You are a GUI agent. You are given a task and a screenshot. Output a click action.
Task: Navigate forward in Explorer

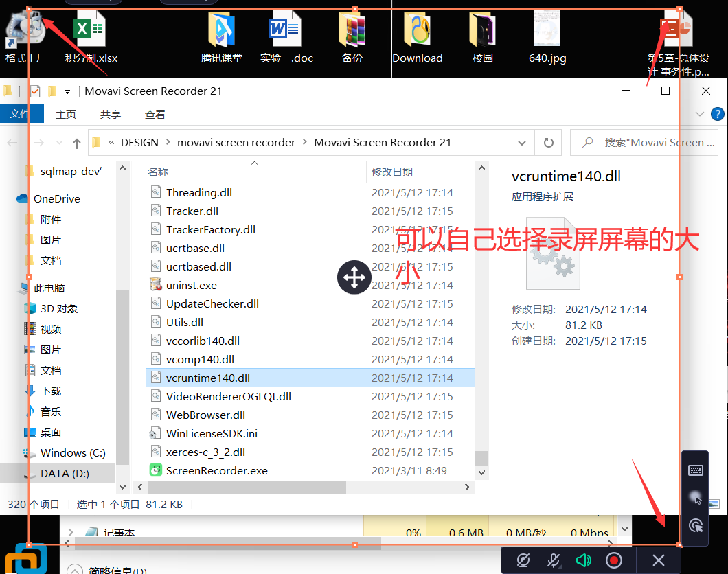(38, 143)
